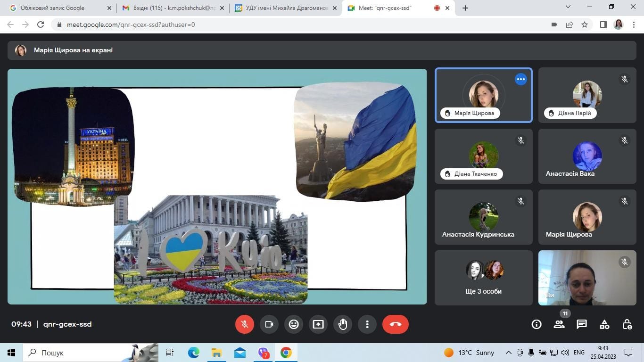Open Mail app from taskbar
The height and width of the screenshot is (362, 644).
click(x=239, y=353)
